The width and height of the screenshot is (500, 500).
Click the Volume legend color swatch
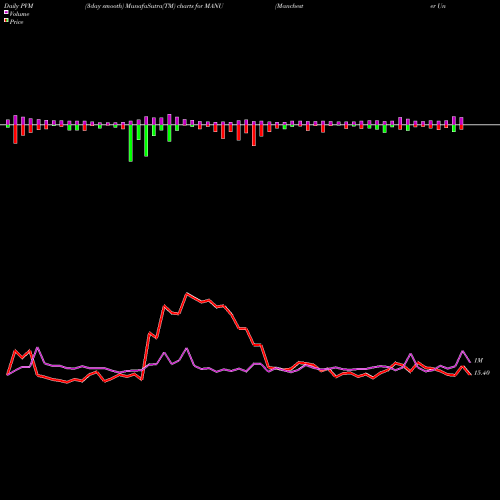6,13
